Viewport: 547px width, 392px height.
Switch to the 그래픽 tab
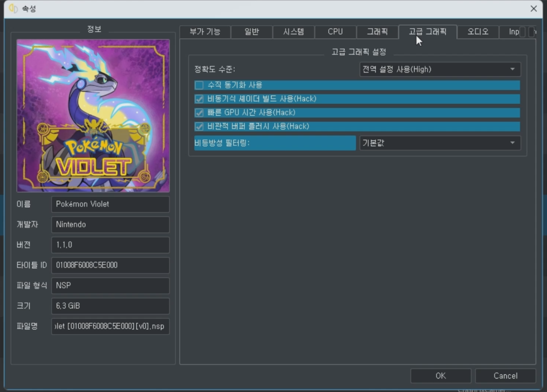377,32
